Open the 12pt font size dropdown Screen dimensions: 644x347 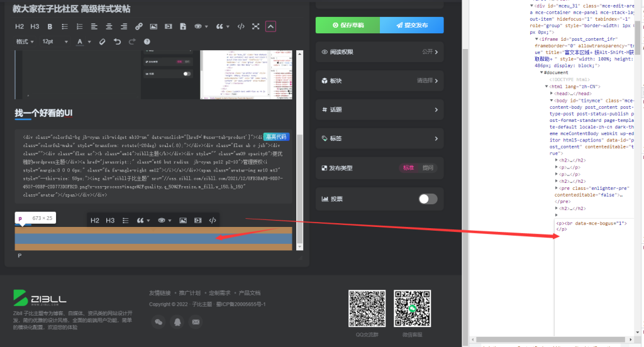[x=55, y=41]
